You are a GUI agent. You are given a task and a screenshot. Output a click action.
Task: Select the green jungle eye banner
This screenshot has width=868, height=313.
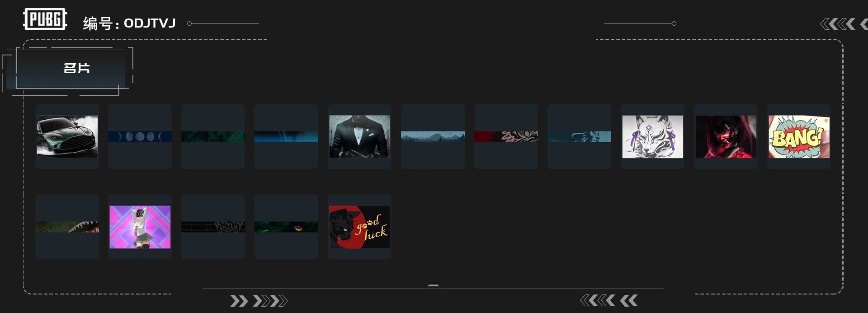click(286, 227)
